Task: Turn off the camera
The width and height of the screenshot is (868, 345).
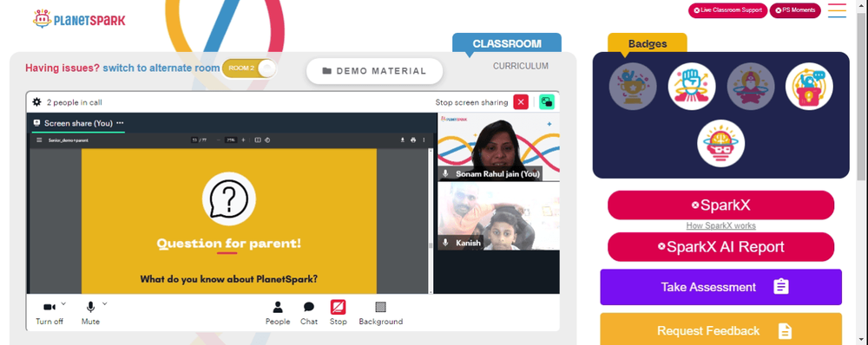Action: point(49,313)
